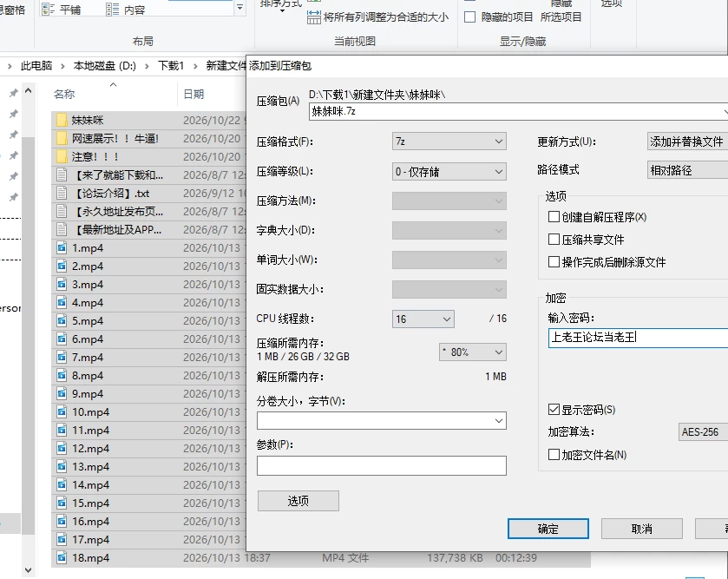Click the 【最新地址及APP... file icon
728x579 pixels.
62,229
